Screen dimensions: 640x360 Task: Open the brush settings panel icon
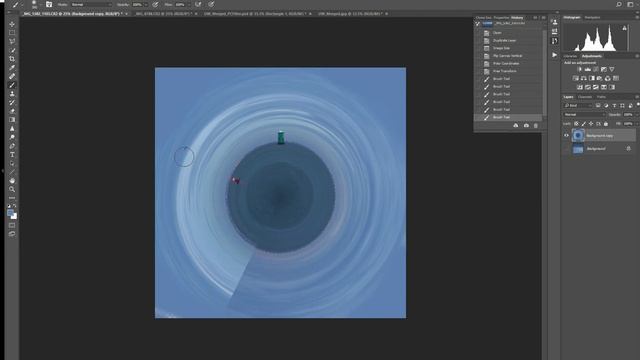[49, 4]
